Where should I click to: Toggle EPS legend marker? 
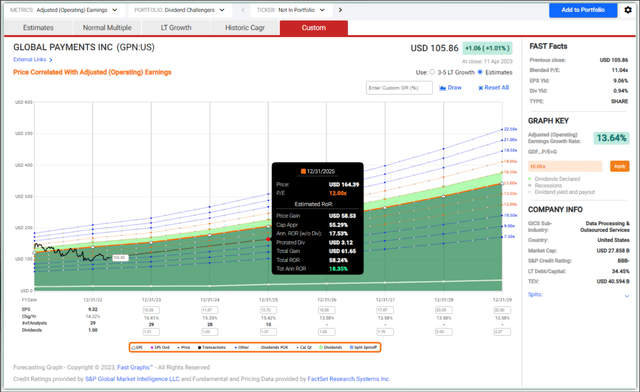133,347
